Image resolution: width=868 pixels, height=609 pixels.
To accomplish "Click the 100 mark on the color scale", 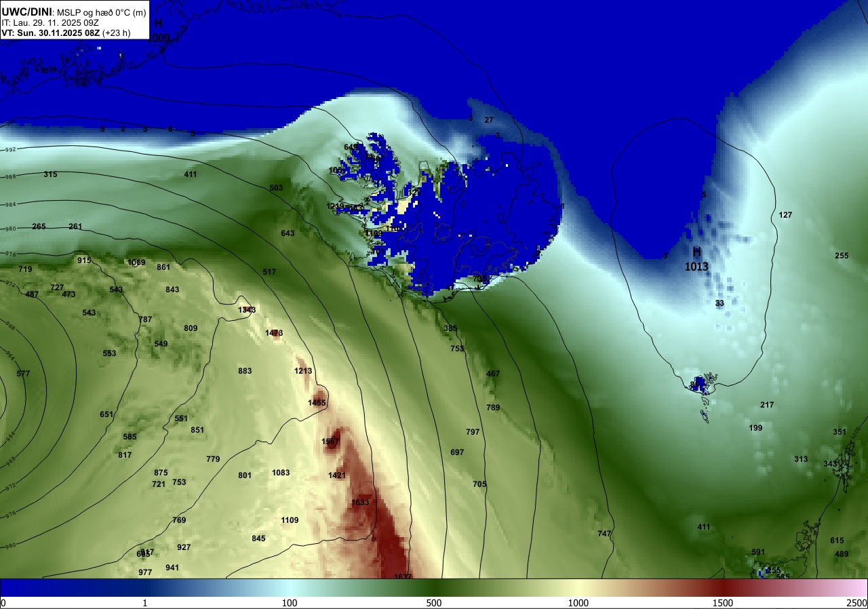I will (x=290, y=603).
